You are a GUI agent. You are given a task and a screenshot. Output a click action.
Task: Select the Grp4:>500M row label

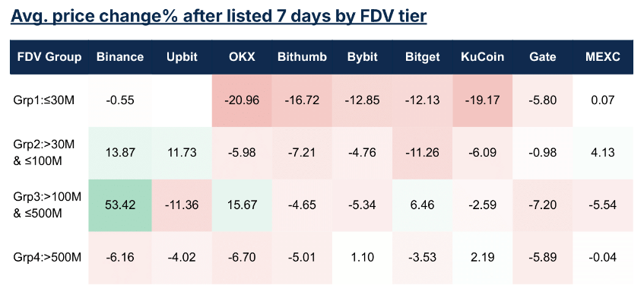tap(46, 258)
